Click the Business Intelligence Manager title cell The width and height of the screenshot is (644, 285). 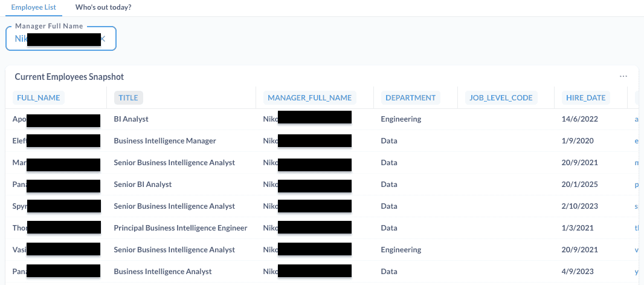164,141
